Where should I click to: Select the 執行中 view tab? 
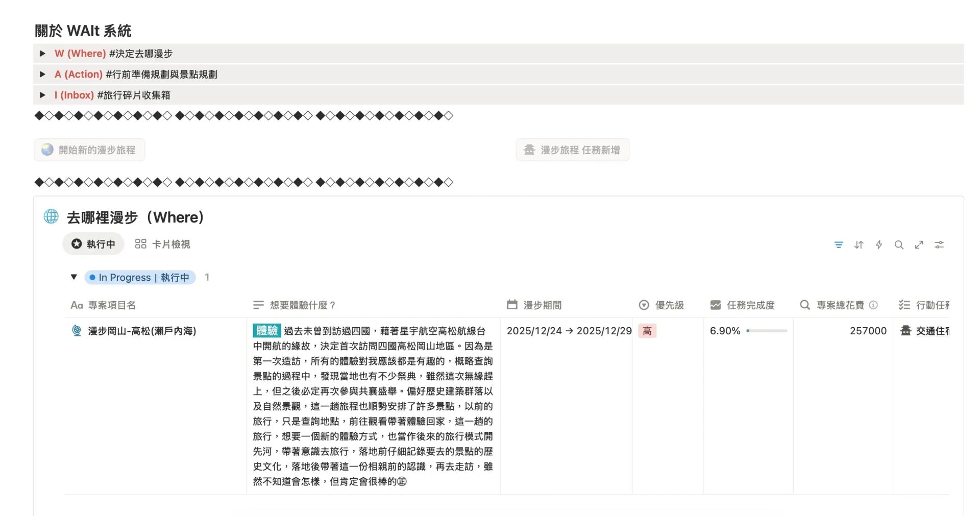click(93, 244)
